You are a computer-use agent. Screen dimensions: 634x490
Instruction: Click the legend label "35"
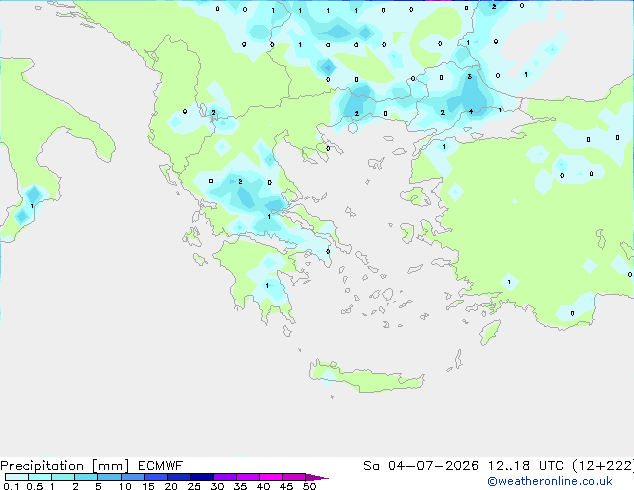[x=240, y=486]
